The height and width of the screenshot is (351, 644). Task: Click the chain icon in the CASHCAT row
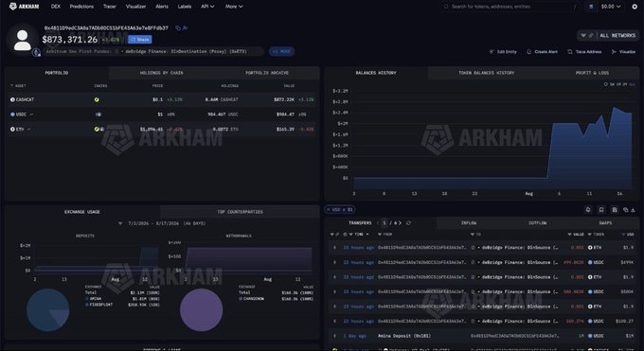(97, 99)
